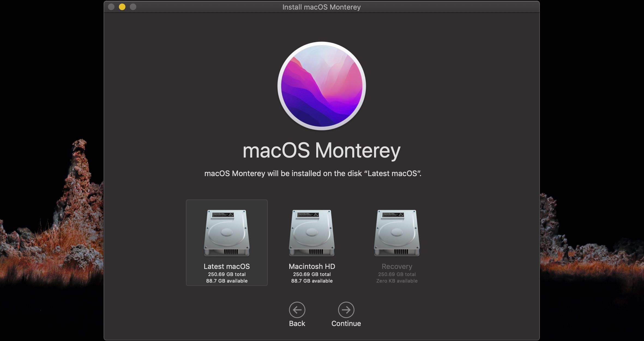Select the Macintosh HD disk icon
Image resolution: width=644 pixels, height=341 pixels.
pos(312,233)
